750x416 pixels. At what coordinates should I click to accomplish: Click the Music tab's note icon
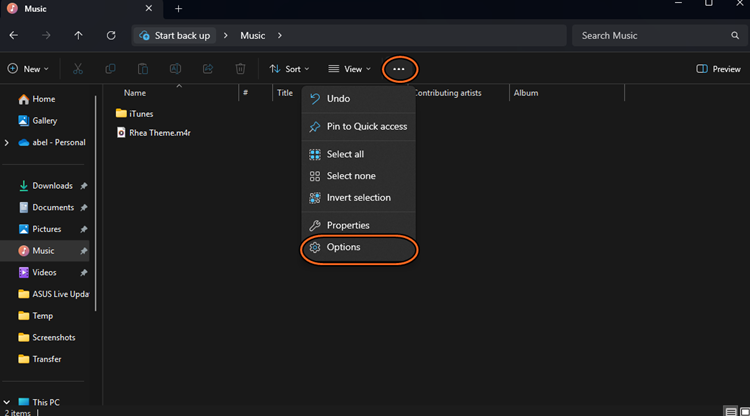tap(12, 9)
